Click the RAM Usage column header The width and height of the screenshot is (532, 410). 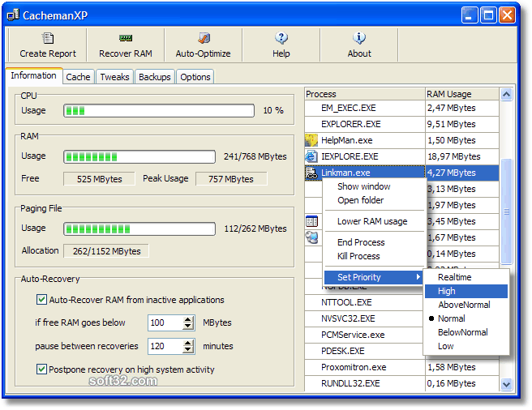[x=462, y=94]
